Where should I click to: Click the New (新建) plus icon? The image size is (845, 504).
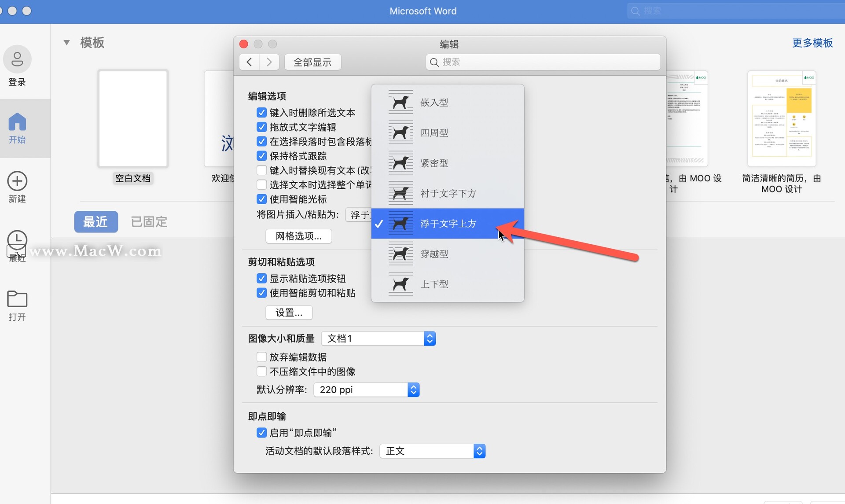17,181
